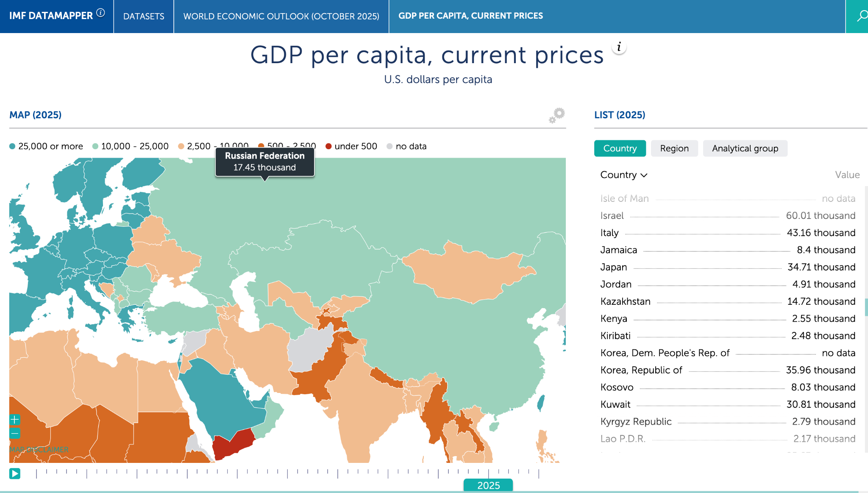Click the info icon beside the title
This screenshot has width=868, height=493.
point(619,47)
